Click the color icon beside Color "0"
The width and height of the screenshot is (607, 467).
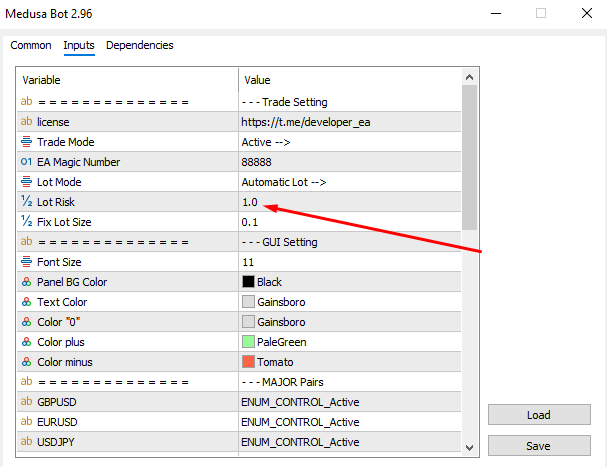pyautogui.click(x=26, y=322)
